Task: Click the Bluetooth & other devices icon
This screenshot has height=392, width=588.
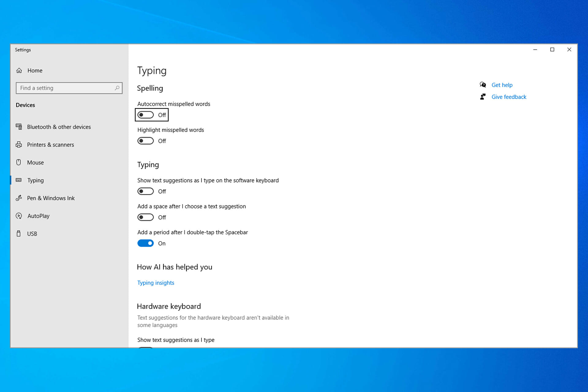Action: pyautogui.click(x=19, y=127)
